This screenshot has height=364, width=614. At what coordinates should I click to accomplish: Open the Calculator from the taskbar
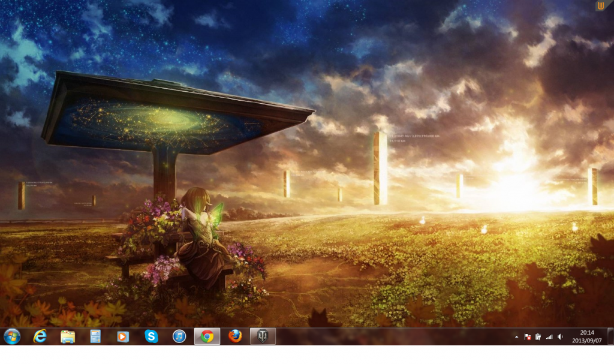(95, 336)
